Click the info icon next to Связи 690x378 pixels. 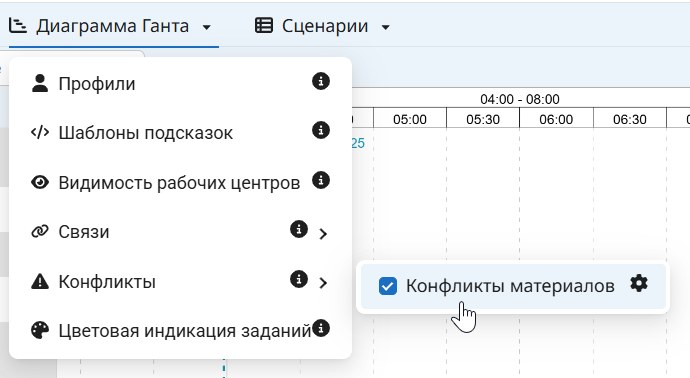pos(299,229)
